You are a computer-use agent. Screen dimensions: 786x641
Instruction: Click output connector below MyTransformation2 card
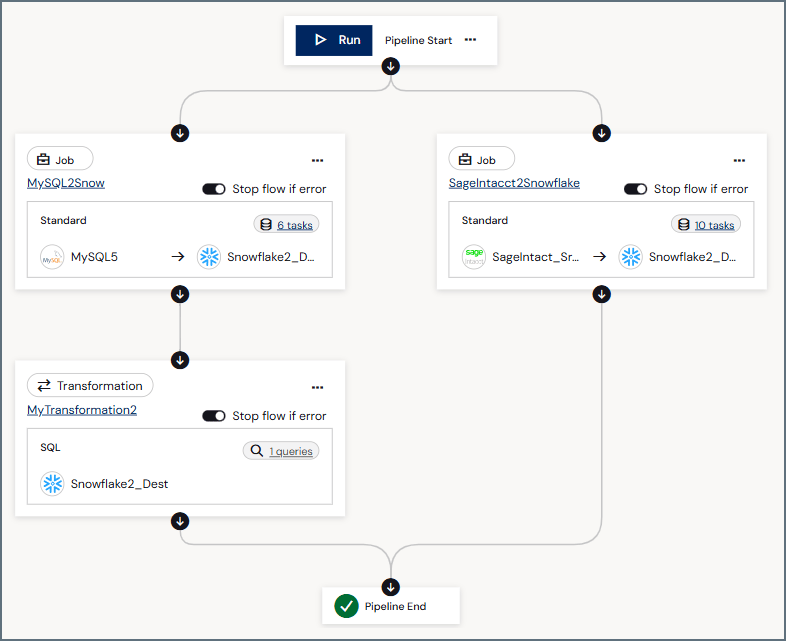point(180,521)
